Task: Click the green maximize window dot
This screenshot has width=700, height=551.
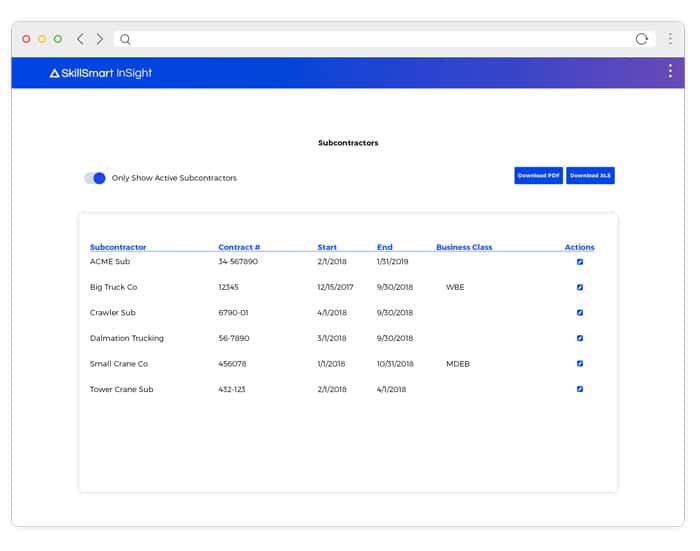Action: click(x=58, y=39)
